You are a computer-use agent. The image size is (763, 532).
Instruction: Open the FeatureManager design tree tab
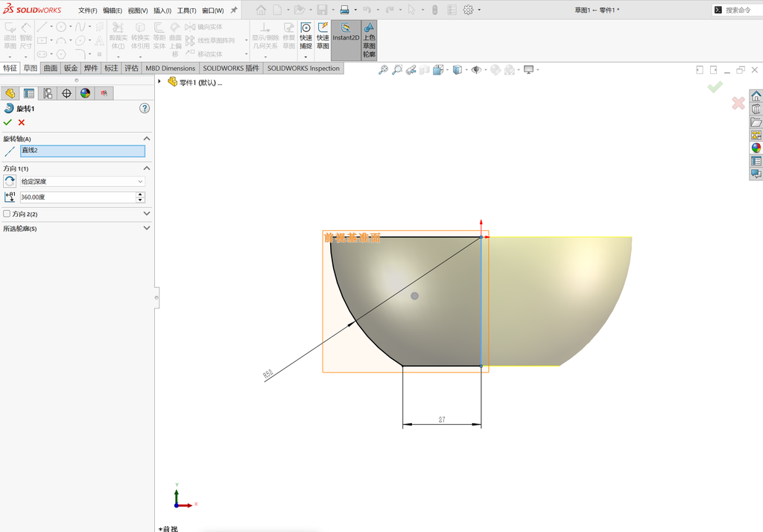coord(10,93)
